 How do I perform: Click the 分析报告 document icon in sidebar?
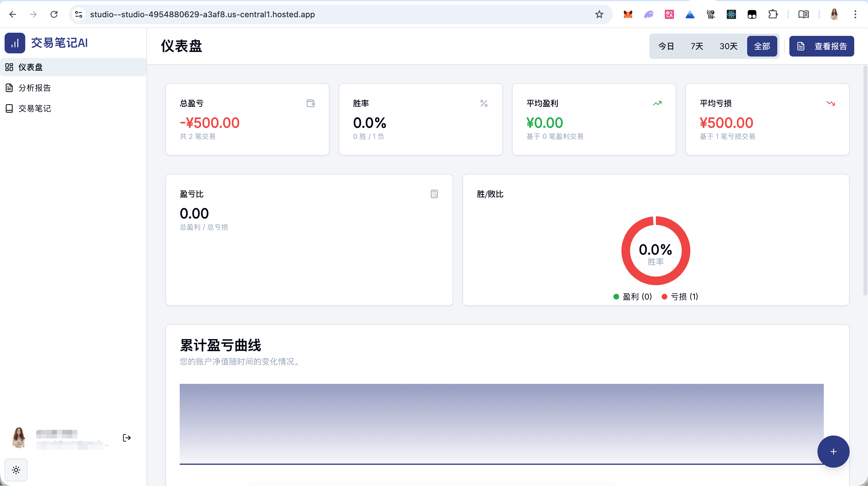(9, 88)
